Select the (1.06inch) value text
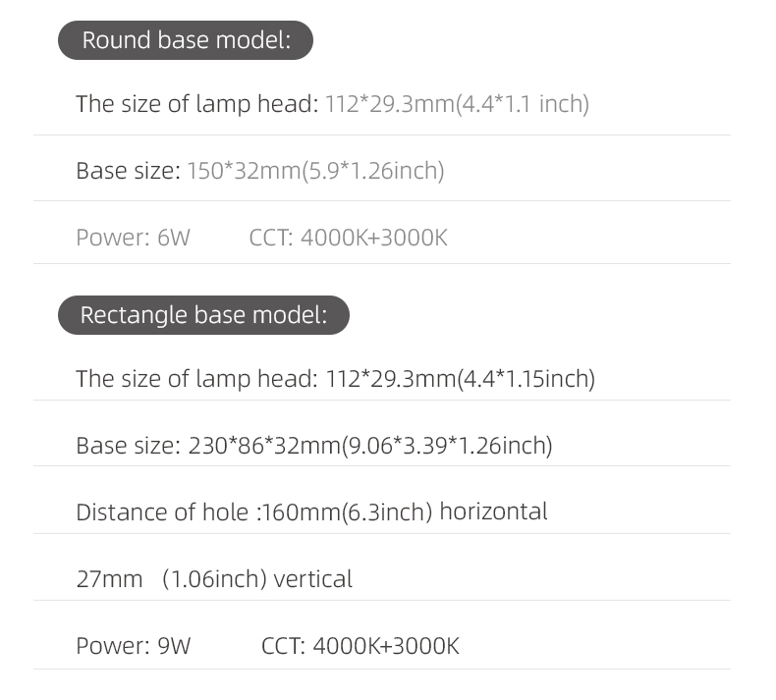Viewport: 776px width, 700px height. pos(214,579)
